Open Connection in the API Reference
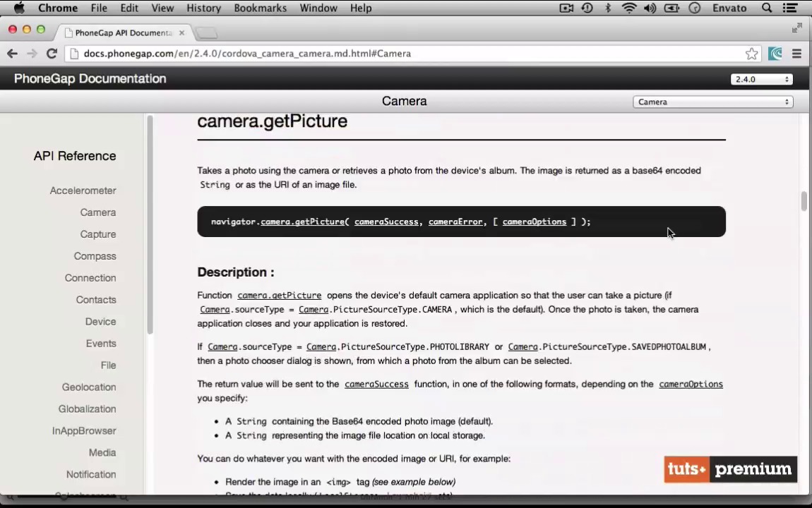812x508 pixels. tap(90, 278)
